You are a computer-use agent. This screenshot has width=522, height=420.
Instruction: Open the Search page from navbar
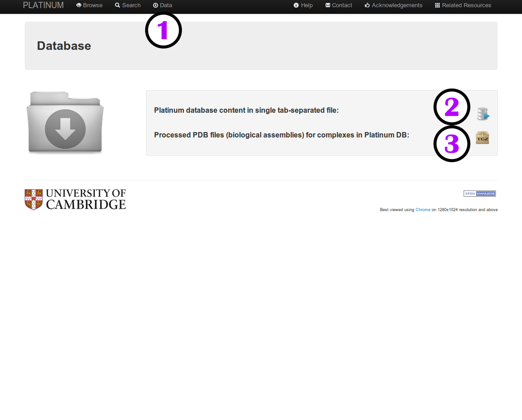click(128, 5)
